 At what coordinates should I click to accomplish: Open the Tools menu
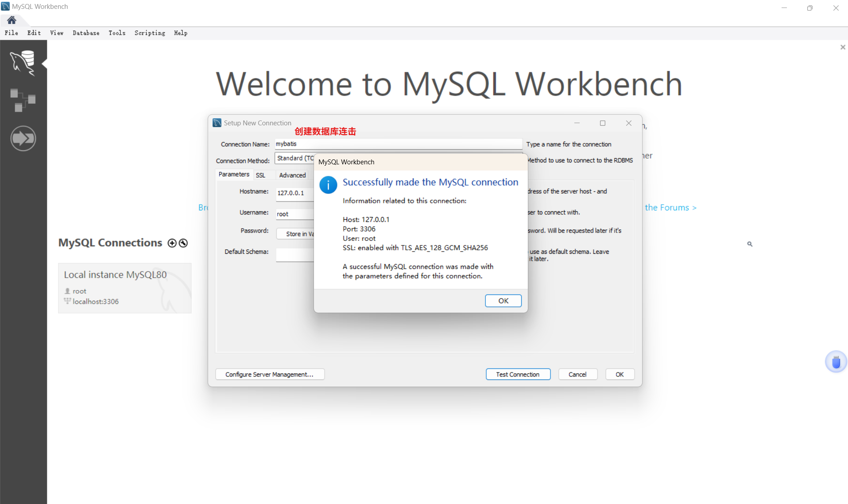117,33
